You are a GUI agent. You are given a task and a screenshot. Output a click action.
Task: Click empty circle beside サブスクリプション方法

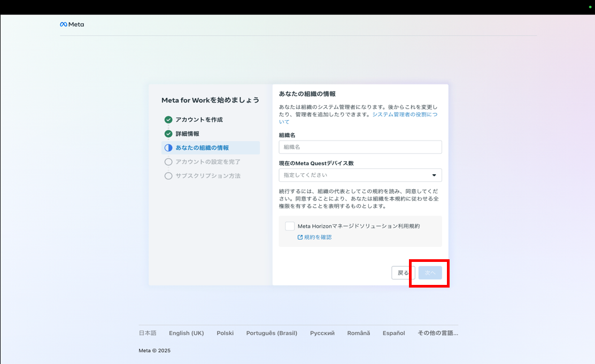click(x=168, y=176)
